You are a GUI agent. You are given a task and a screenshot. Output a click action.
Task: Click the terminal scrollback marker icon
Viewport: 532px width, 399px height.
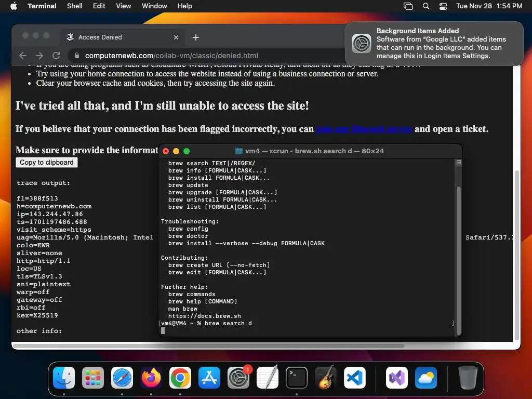(459, 163)
